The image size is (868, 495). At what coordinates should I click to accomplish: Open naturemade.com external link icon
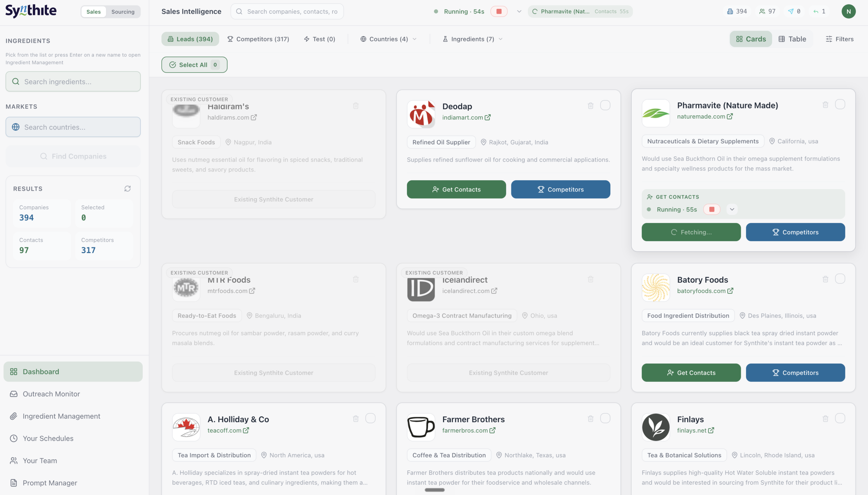click(x=730, y=116)
